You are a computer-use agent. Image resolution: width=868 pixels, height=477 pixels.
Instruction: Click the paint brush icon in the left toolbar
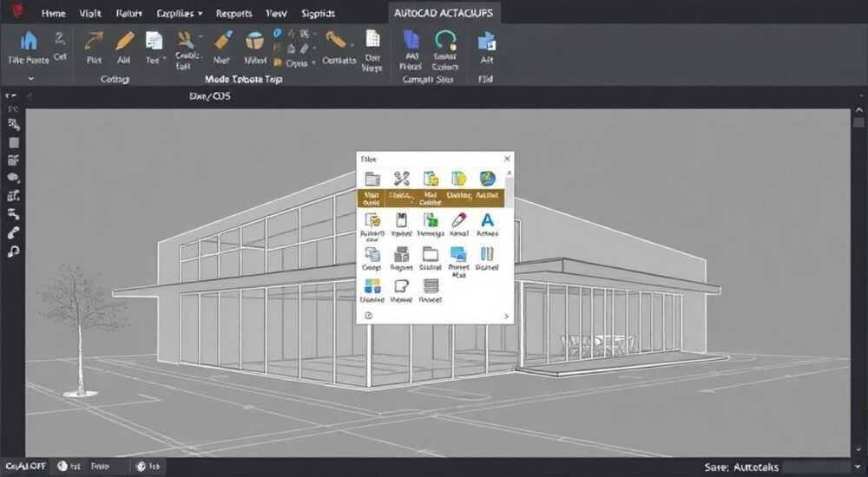tap(14, 233)
